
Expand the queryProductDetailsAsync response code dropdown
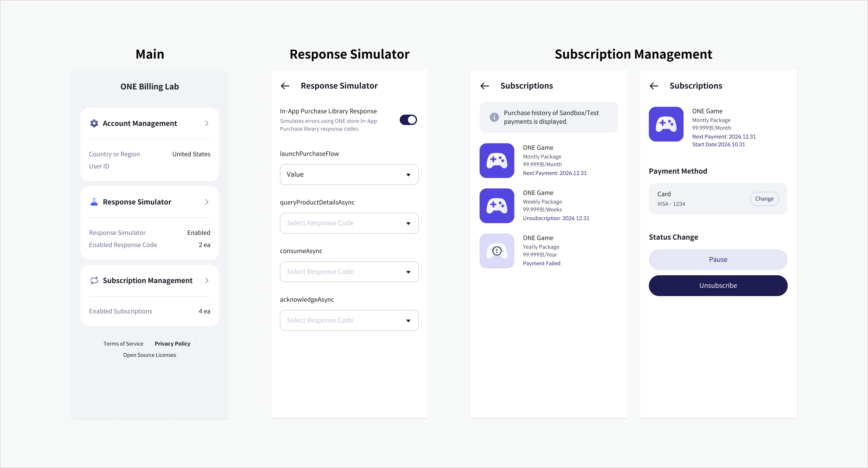(349, 223)
